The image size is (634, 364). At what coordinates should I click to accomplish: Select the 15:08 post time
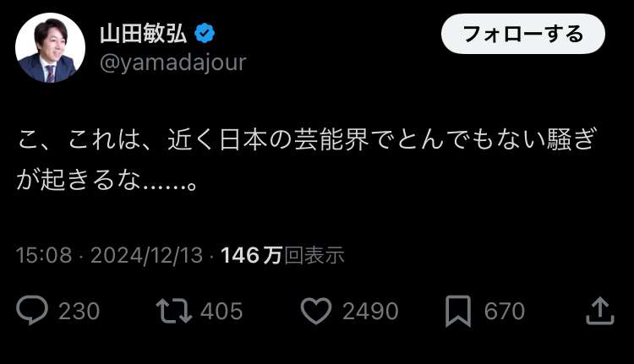click(44, 255)
